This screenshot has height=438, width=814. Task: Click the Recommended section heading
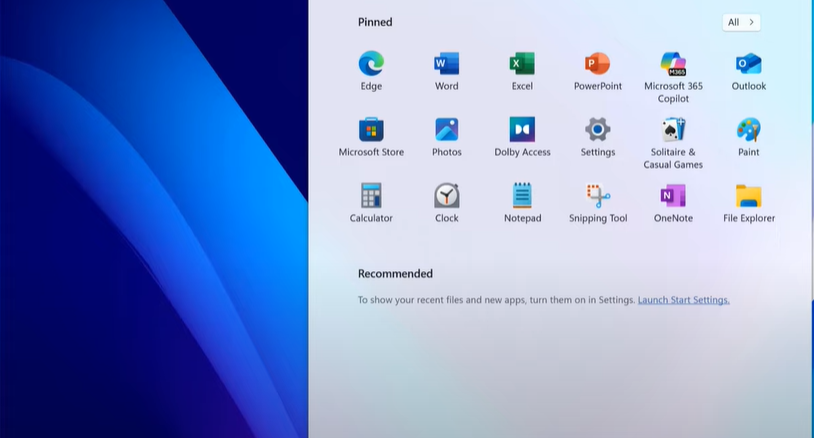395,273
